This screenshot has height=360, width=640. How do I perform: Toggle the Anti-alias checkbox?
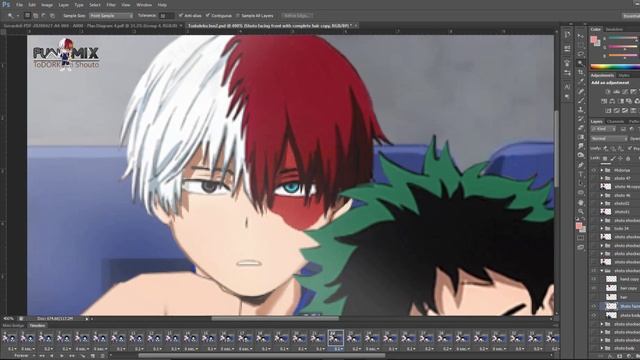point(181,16)
